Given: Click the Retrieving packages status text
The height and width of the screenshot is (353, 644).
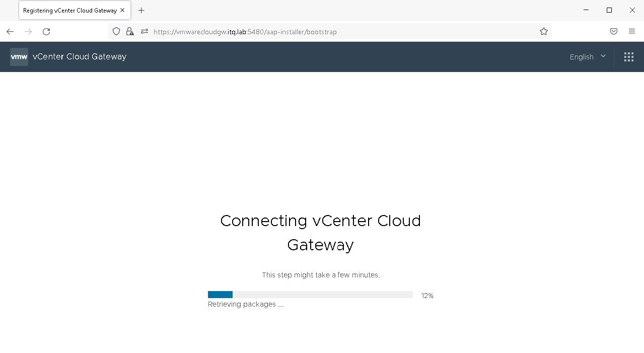Looking at the screenshot, I should [246, 305].
